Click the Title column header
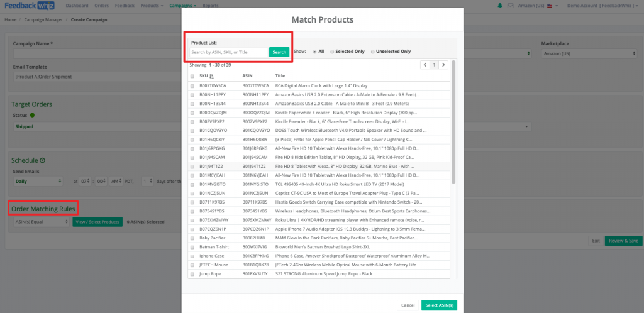 point(280,76)
